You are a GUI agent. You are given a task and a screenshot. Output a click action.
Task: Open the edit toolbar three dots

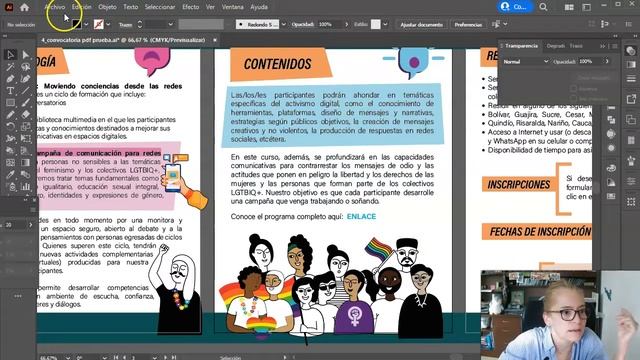click(x=18, y=296)
